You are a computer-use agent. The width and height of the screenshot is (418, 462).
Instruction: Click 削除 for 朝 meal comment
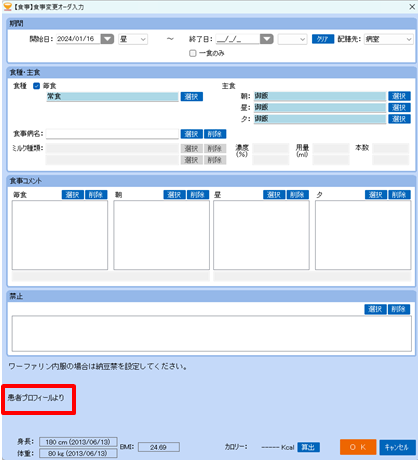coord(198,195)
